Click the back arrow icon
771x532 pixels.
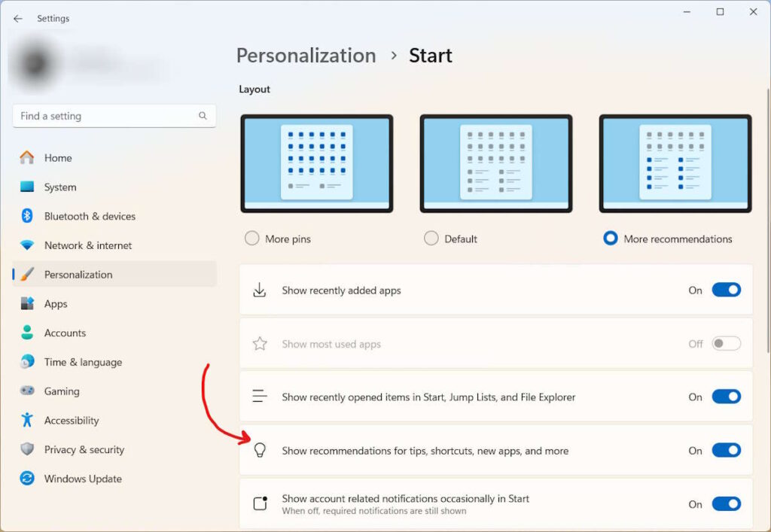[x=18, y=19]
